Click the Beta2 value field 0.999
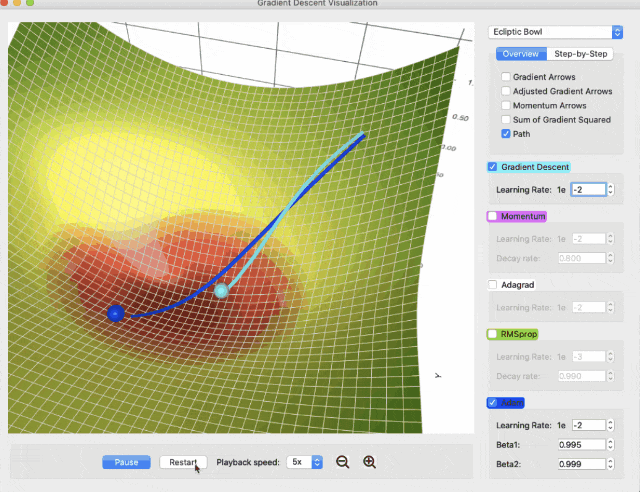The height and width of the screenshot is (492, 640). click(x=582, y=464)
